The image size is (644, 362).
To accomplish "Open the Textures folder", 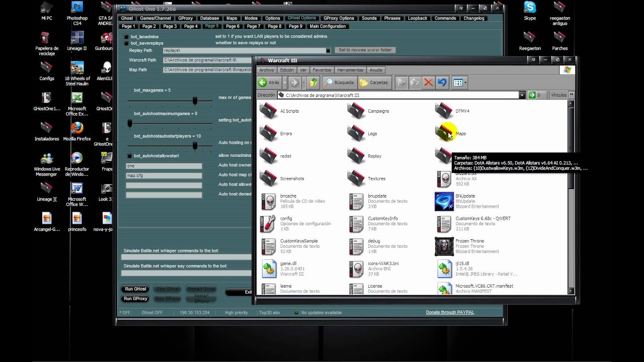I will (x=367, y=178).
